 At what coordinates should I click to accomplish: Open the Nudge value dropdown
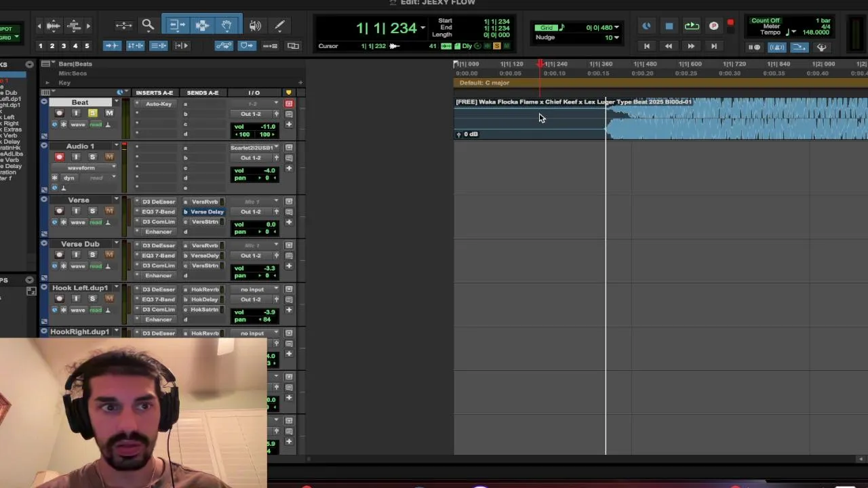[616, 37]
